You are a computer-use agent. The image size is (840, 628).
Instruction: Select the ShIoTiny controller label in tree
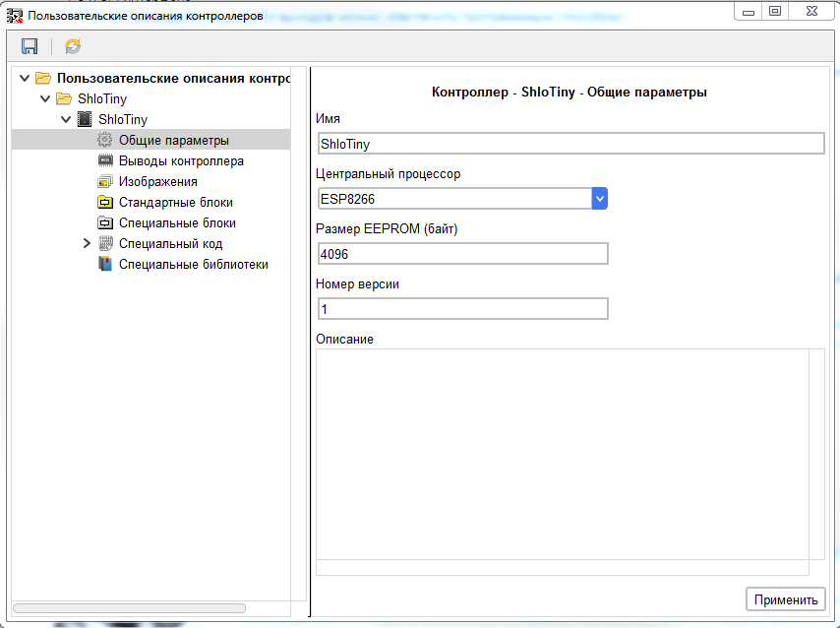point(123,119)
